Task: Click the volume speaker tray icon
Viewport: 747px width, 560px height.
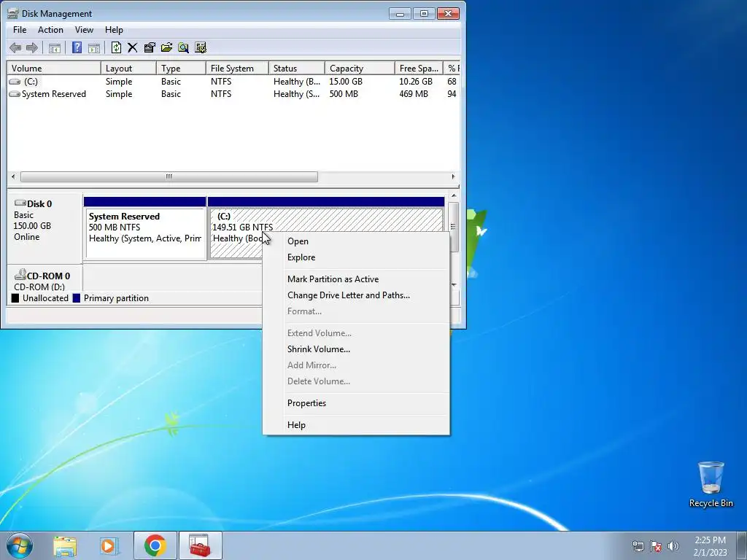Action: 673,546
